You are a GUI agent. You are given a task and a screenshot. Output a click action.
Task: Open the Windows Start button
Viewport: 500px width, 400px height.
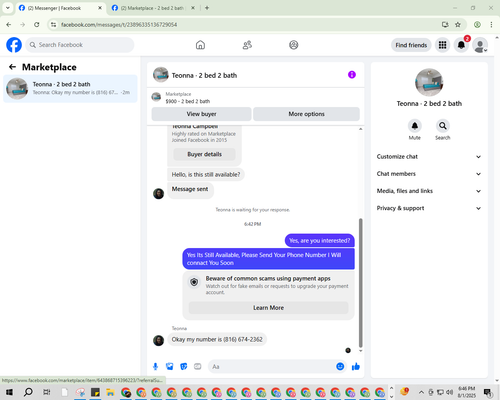9,392
